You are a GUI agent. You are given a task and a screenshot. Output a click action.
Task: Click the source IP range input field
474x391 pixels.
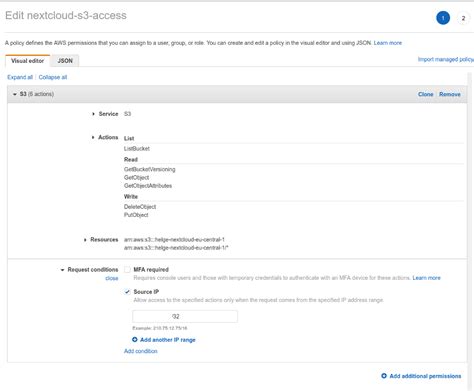click(x=185, y=316)
